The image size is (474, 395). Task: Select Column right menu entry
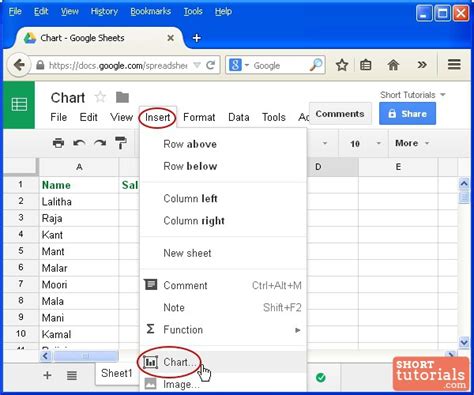click(223, 221)
